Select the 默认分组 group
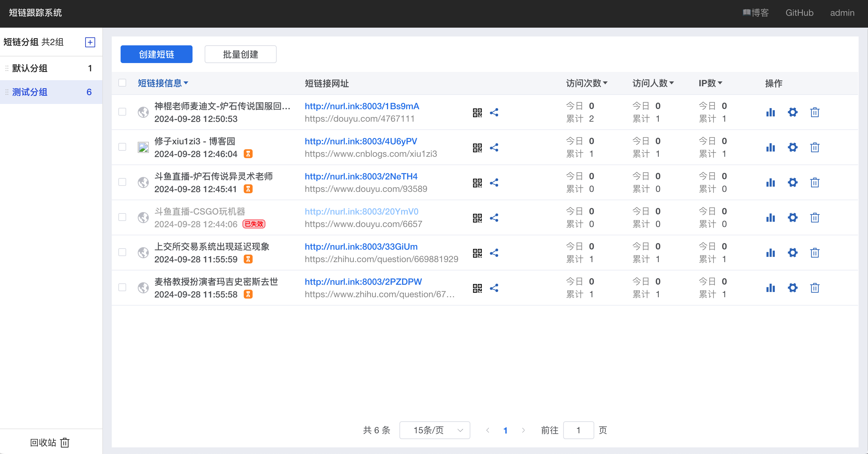The width and height of the screenshot is (868, 454). pos(51,68)
